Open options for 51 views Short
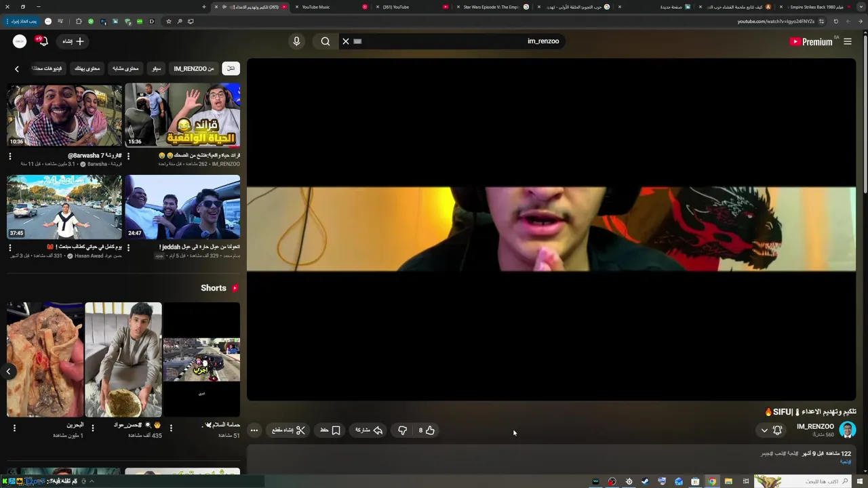Image resolution: width=868 pixels, height=488 pixels. (171, 428)
